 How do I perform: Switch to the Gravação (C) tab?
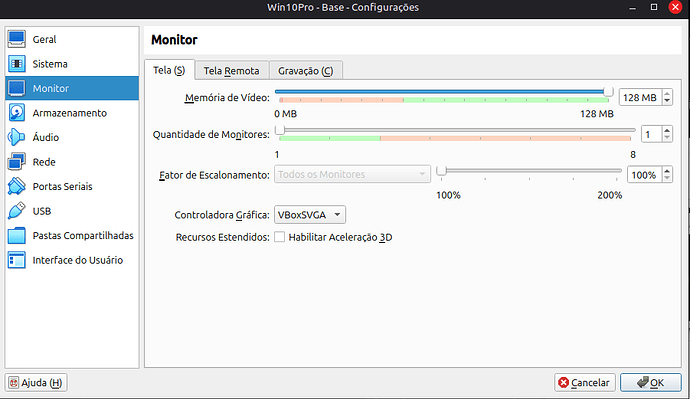[305, 70]
